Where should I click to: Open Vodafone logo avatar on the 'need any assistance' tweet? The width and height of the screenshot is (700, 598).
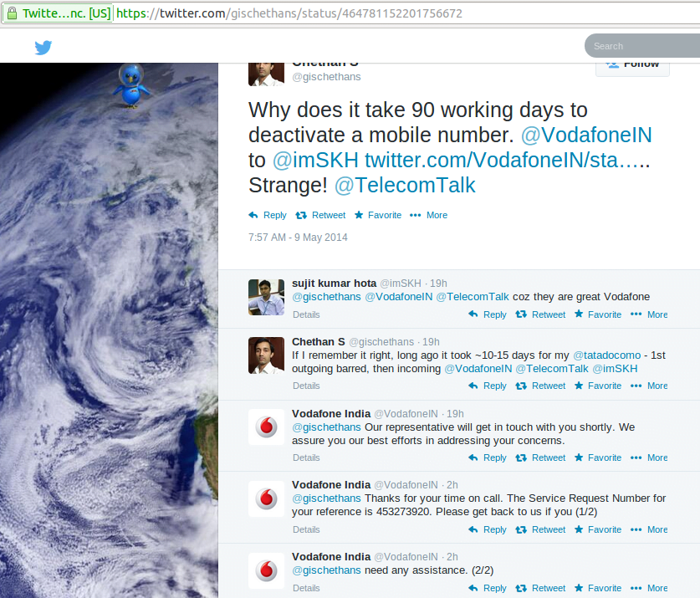coord(266,570)
